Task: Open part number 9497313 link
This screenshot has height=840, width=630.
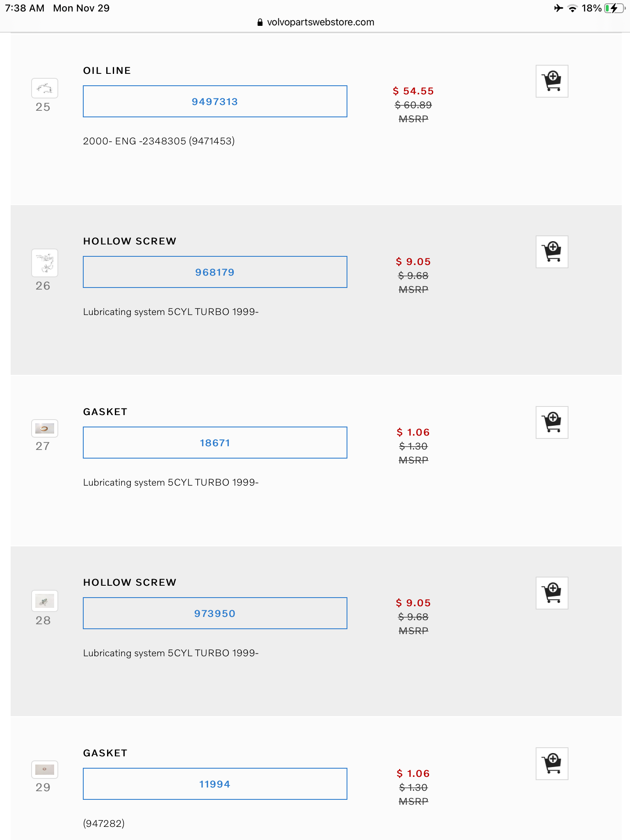Action: (x=215, y=102)
